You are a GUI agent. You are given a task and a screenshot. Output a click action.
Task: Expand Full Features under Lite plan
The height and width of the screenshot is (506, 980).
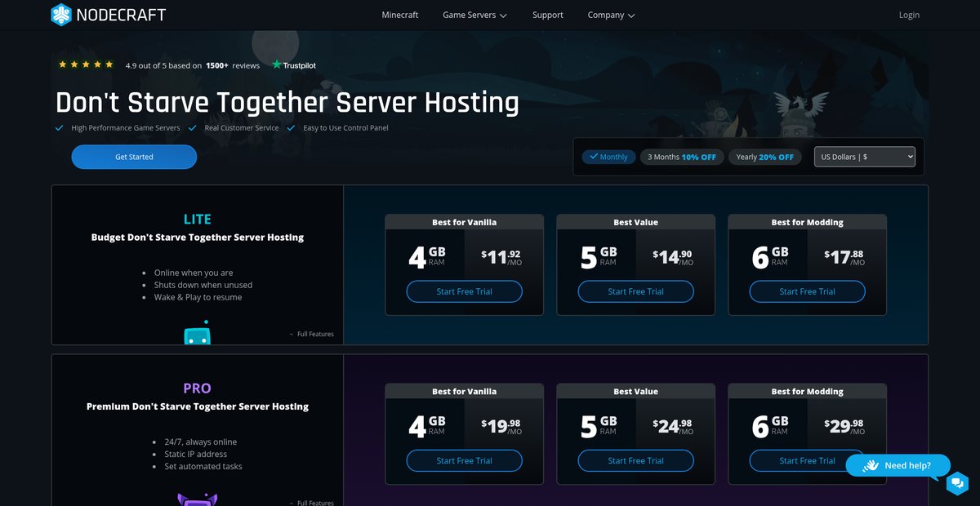(x=311, y=334)
